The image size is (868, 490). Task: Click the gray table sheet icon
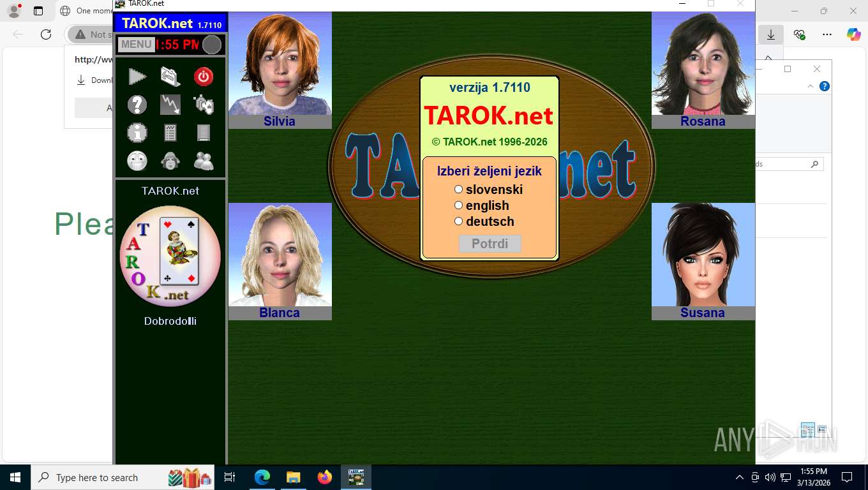[204, 133]
